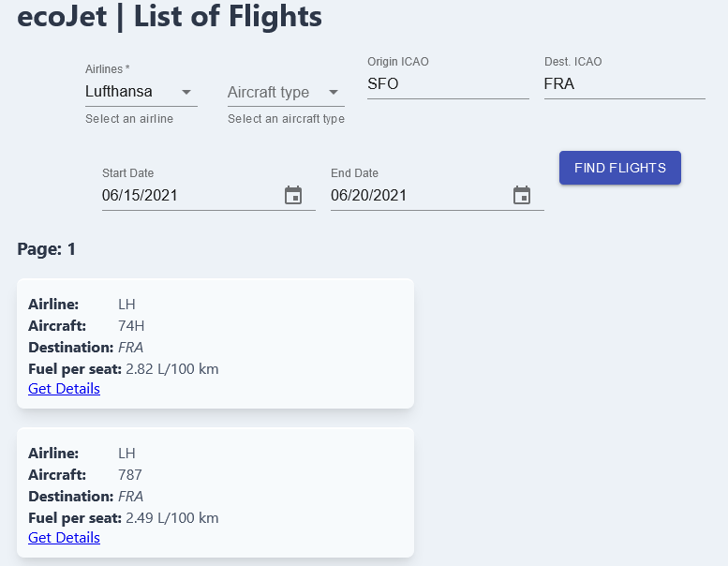Click the 2.82 L/100 km fuel value

click(172, 369)
